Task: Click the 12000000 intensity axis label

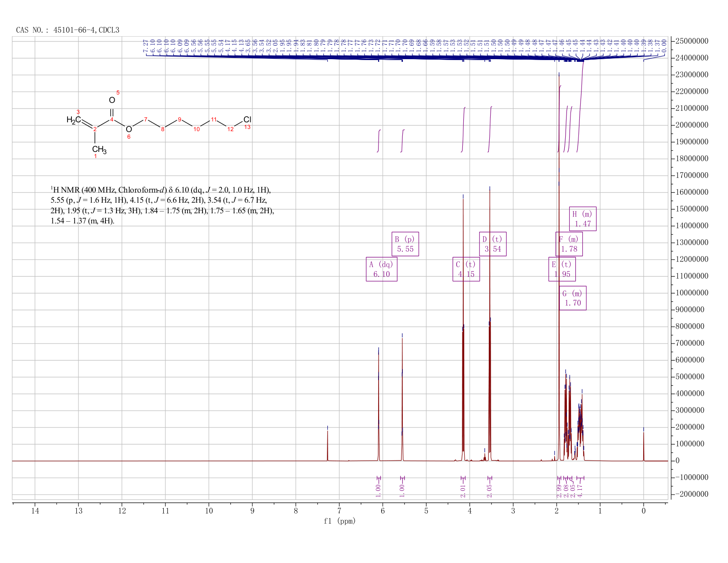Action: click(692, 259)
